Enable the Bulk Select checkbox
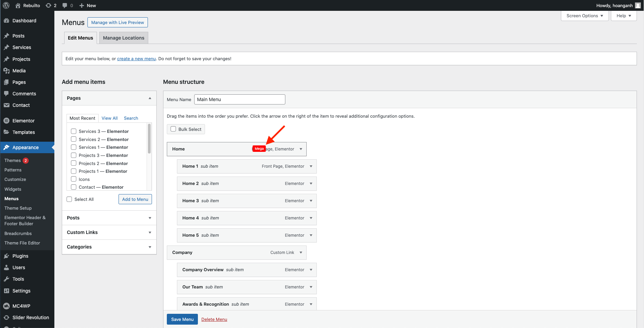The image size is (644, 328). 173,129
